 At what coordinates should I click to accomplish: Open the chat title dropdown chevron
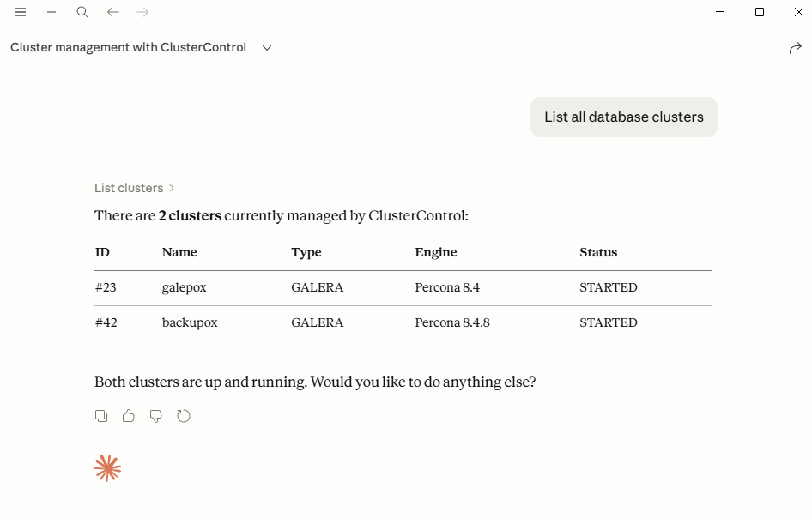pyautogui.click(x=267, y=48)
